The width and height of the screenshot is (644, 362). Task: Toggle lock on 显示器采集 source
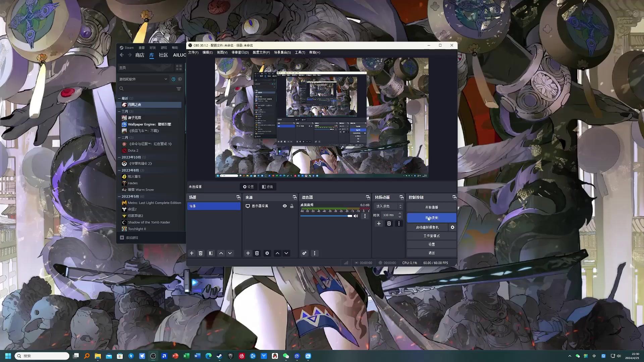tap(292, 206)
